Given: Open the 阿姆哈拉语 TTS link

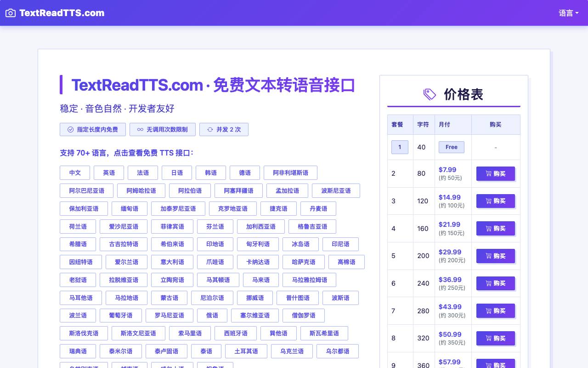Looking at the screenshot, I should tap(141, 191).
